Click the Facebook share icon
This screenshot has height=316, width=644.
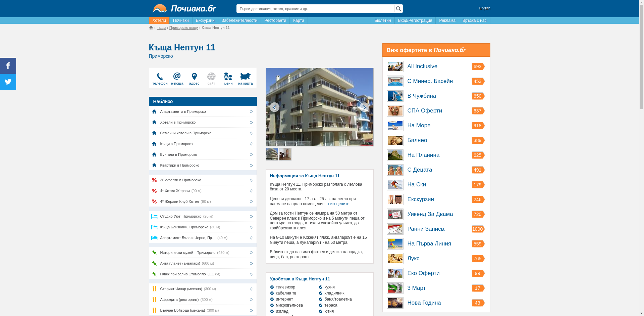8,66
